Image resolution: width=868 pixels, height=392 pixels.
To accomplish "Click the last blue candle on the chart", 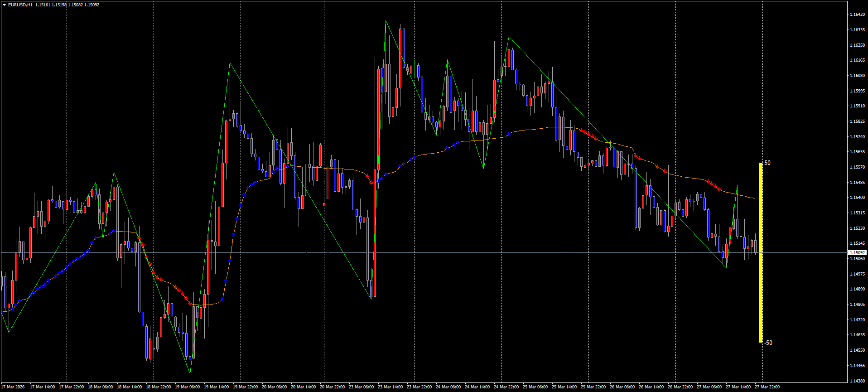I will (755, 247).
